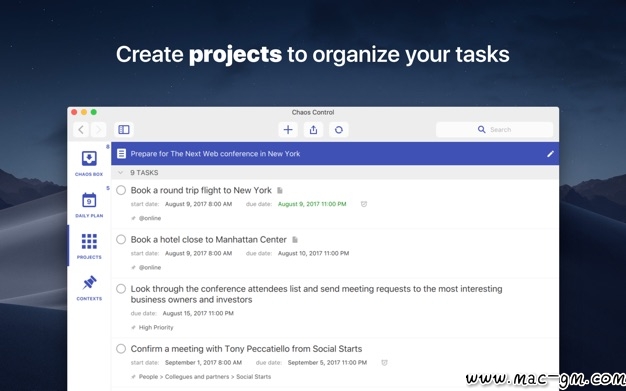Add a new task with plus button
The image size is (626, 391).
click(288, 129)
